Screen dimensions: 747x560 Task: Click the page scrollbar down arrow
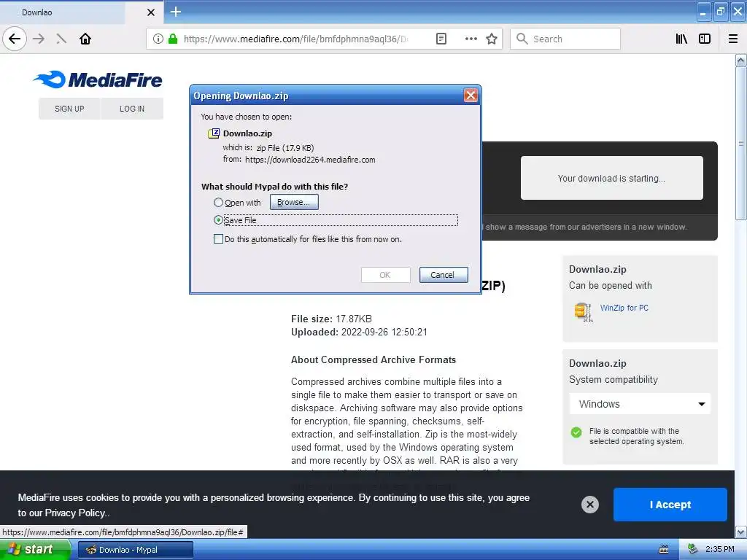coord(740,532)
